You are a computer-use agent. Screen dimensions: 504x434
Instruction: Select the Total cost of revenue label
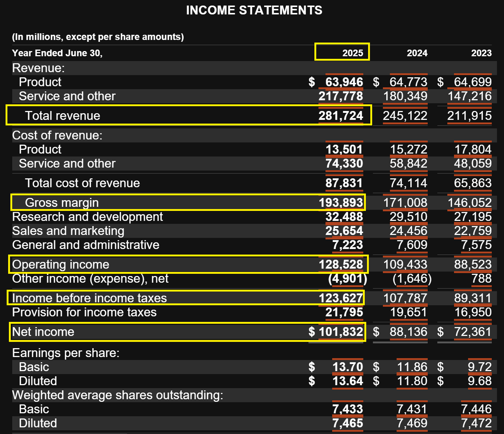(x=82, y=183)
